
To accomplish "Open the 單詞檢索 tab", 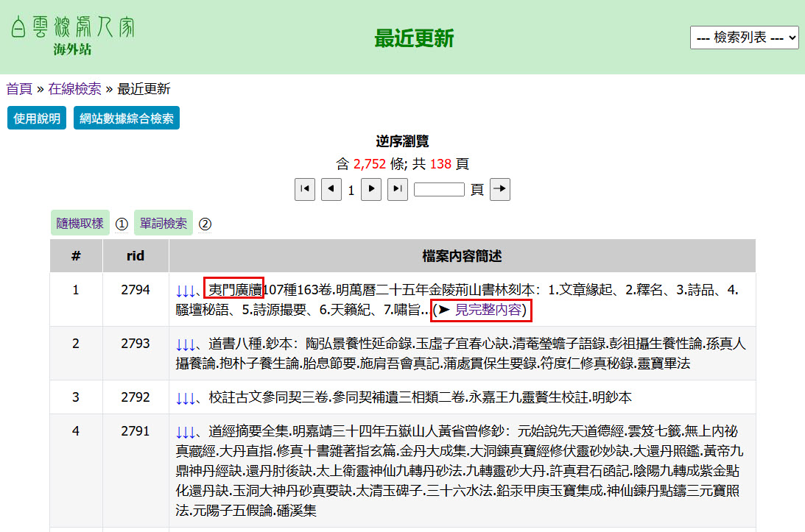I will point(163,224).
